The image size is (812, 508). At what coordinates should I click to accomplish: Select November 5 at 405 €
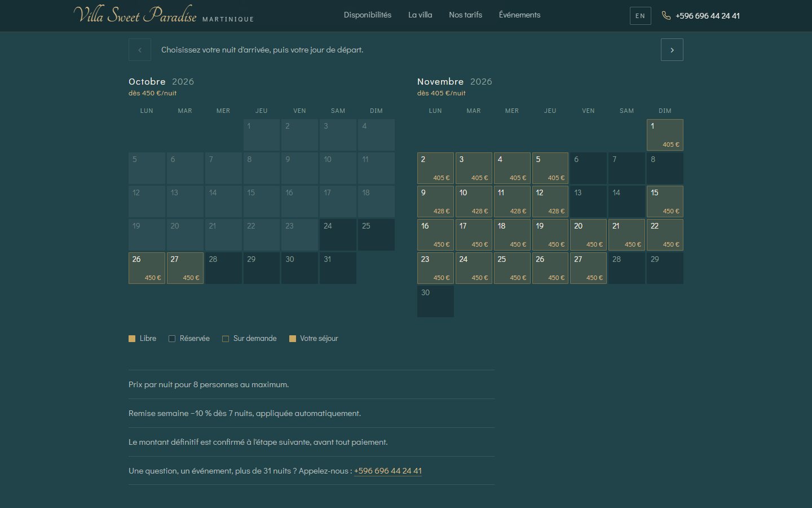[x=550, y=168]
